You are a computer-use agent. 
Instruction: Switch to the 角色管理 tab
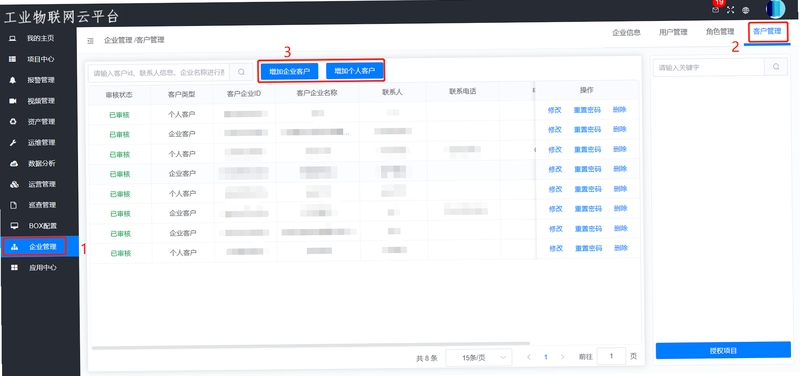pyautogui.click(x=719, y=32)
